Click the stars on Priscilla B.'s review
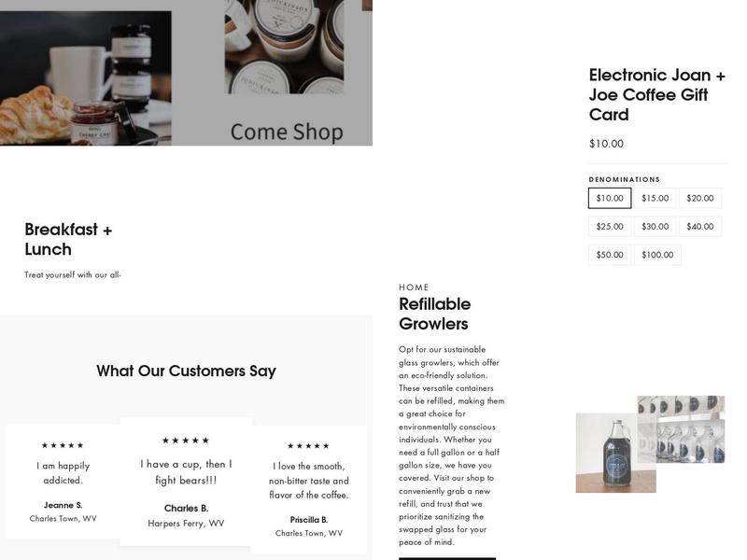Screen dimensions: 747x560 click(308, 446)
